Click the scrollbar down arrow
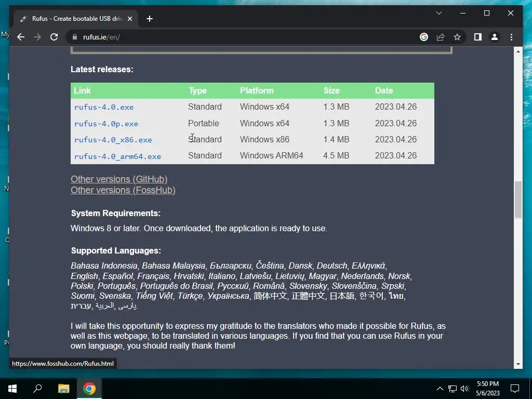 click(x=518, y=364)
